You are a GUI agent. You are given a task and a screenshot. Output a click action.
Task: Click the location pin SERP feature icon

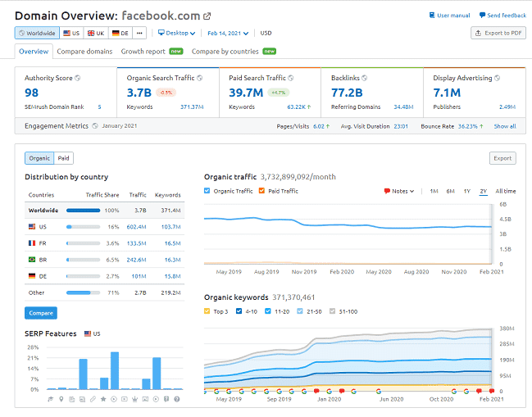click(x=61, y=399)
